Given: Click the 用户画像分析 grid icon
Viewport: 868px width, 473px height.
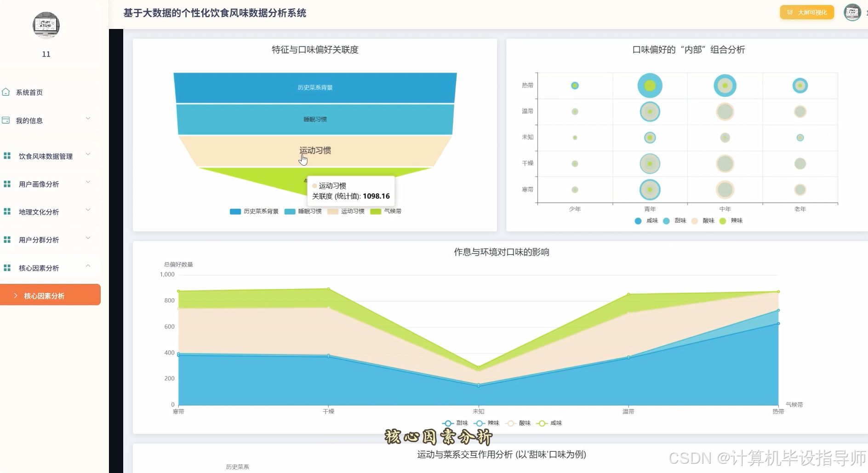Looking at the screenshot, I should click(x=6, y=184).
